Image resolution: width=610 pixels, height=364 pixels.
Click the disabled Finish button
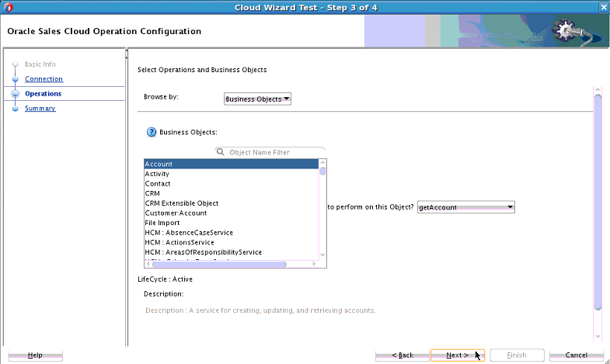tap(517, 355)
